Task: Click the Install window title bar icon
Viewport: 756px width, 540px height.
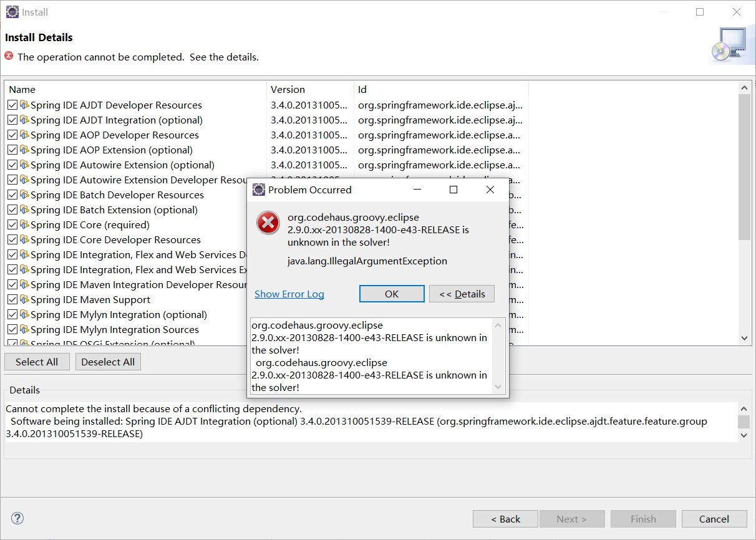Action: pyautogui.click(x=12, y=12)
